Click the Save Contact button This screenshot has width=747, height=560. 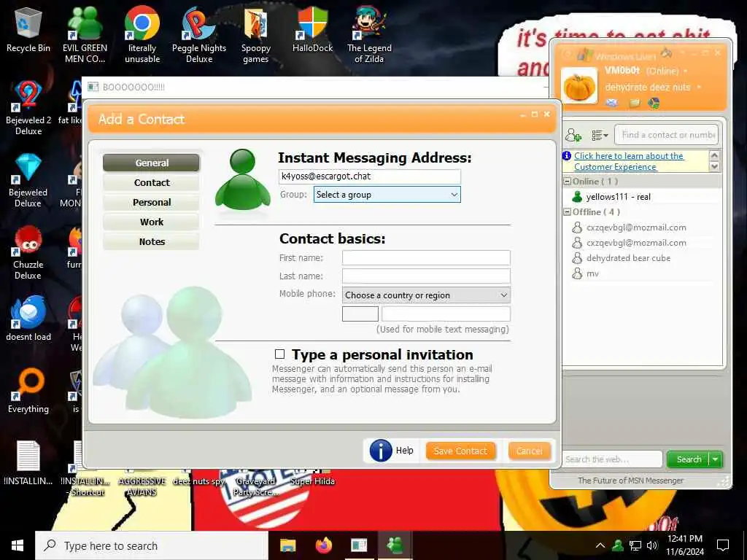pos(460,451)
